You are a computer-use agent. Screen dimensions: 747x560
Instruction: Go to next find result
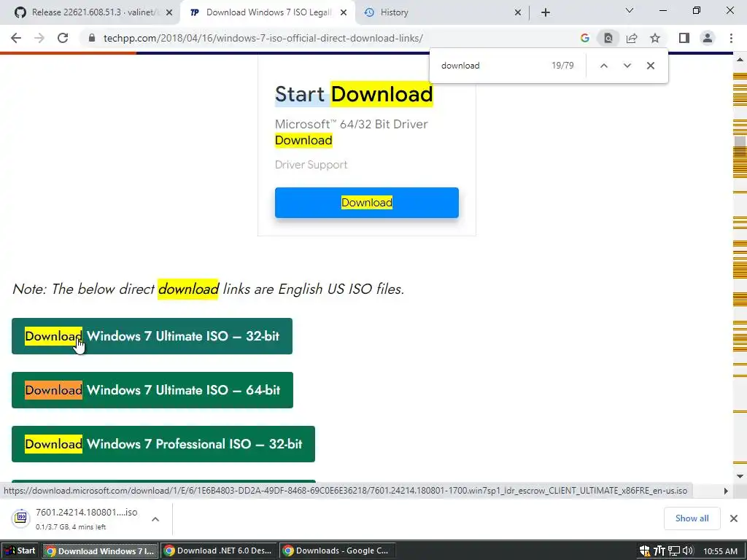click(x=627, y=66)
